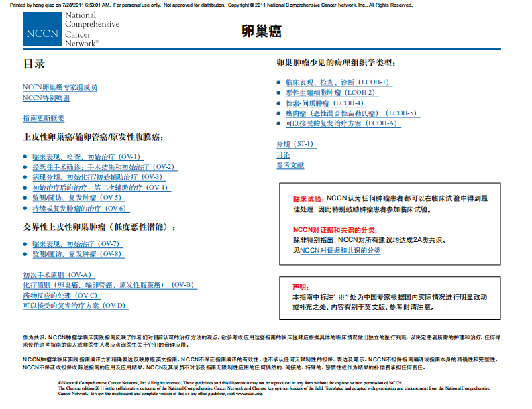Open 经既往手术确诊 (OV-2) link
Image resolution: width=532 pixels, height=409 pixels.
pos(105,167)
